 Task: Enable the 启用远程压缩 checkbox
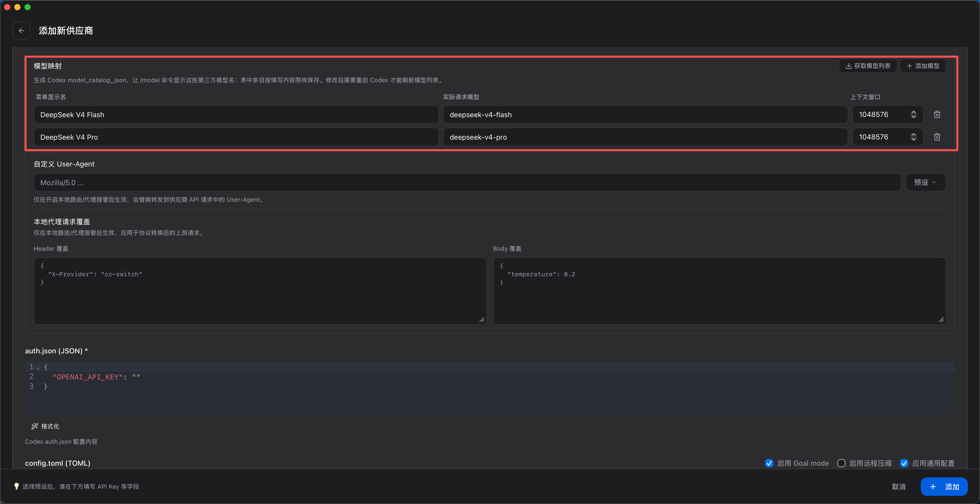click(x=841, y=463)
